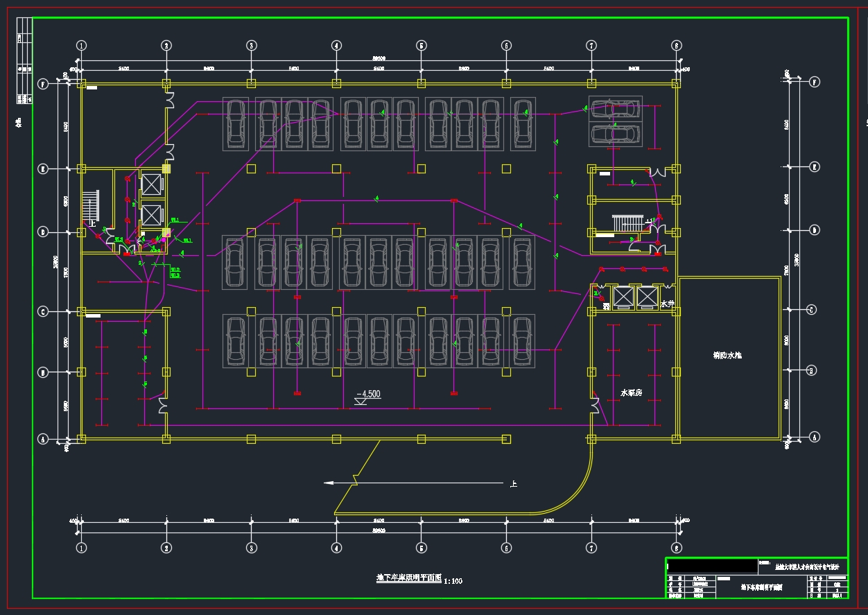Click the 消防水池 room label
Viewport: 868px width, 615px height.
(x=728, y=356)
